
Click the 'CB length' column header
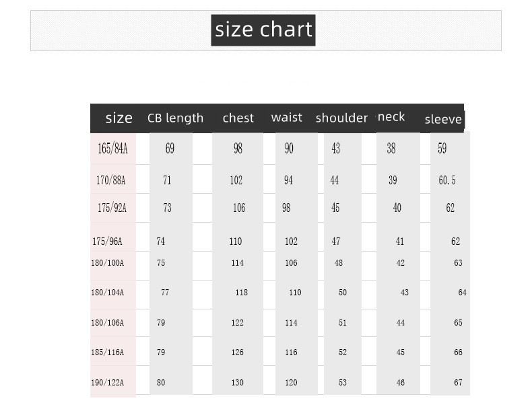click(x=175, y=118)
